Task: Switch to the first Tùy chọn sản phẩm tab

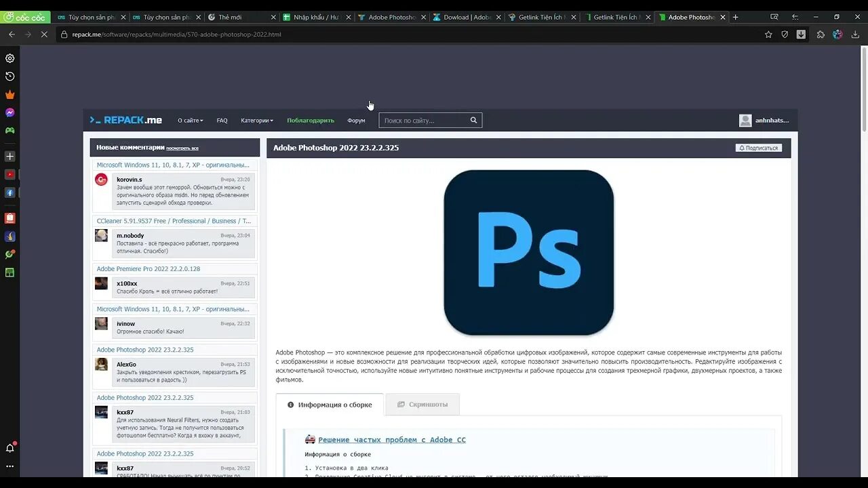Action: tap(90, 17)
